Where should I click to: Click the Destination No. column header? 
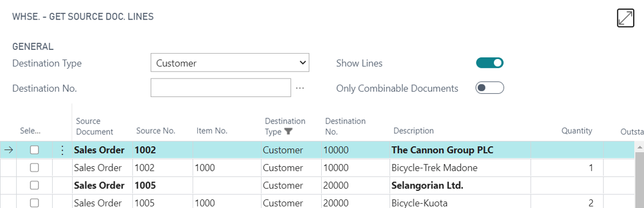click(x=346, y=126)
